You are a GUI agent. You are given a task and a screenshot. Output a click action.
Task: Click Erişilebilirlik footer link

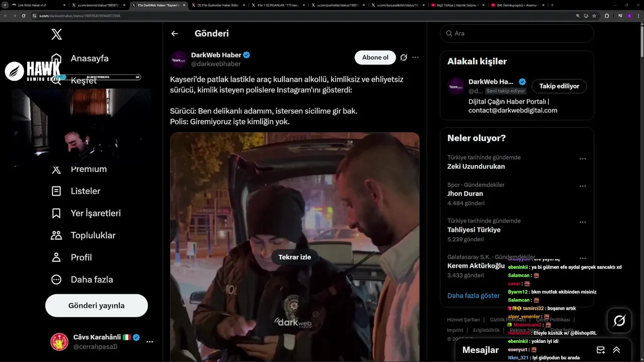pyautogui.click(x=487, y=330)
